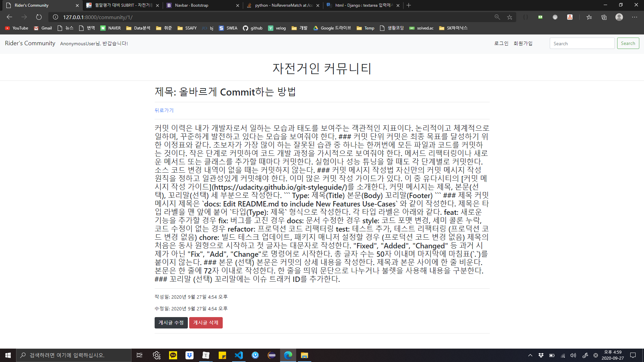Expand the Data분석 bookmarks folder
Viewport: 644px width, 362px height.
click(138, 28)
